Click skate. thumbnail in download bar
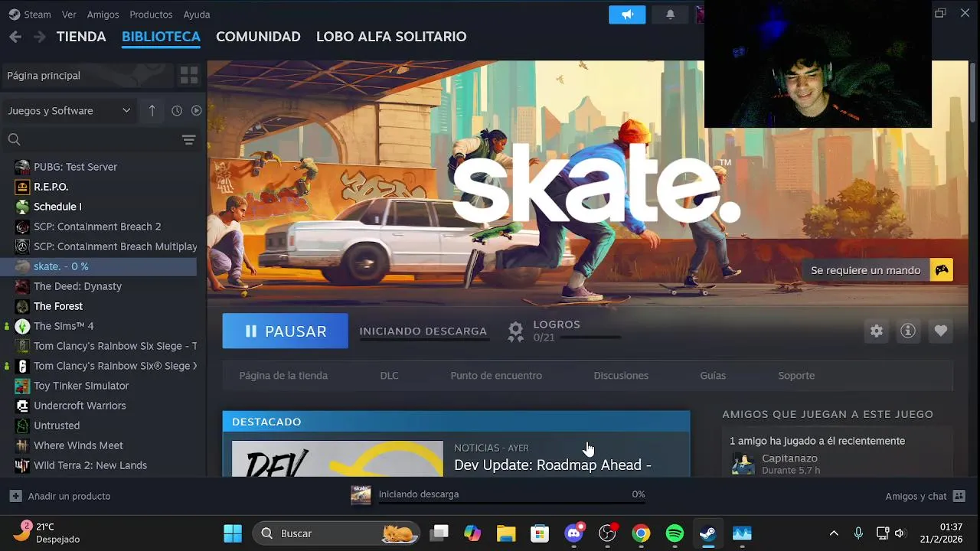The image size is (980, 551). tap(361, 495)
